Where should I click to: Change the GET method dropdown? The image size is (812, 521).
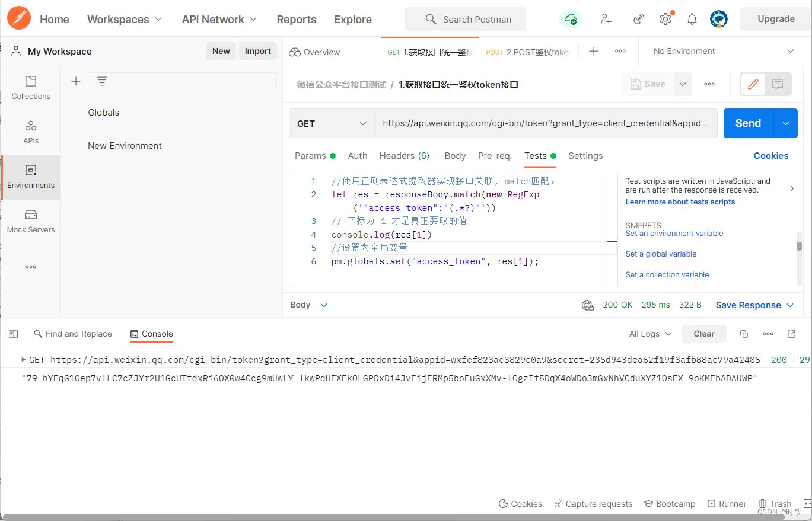point(332,123)
